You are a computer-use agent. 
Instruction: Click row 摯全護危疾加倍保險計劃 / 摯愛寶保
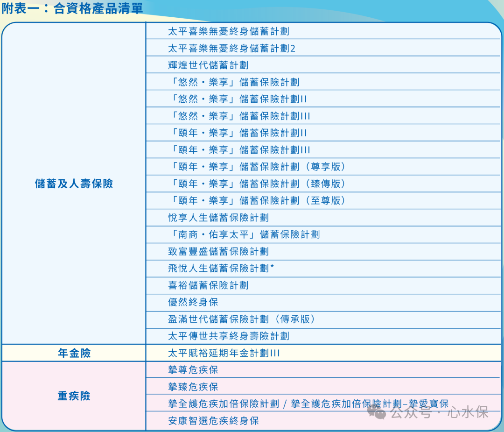point(323,404)
